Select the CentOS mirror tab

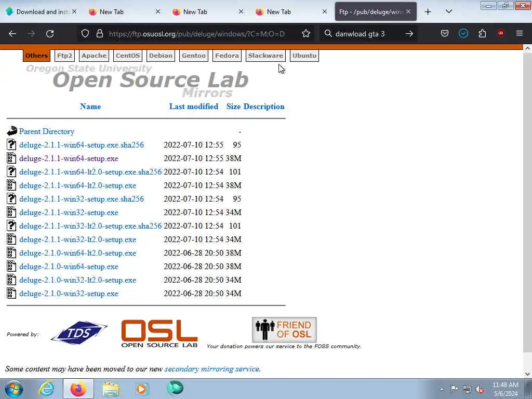click(x=128, y=56)
